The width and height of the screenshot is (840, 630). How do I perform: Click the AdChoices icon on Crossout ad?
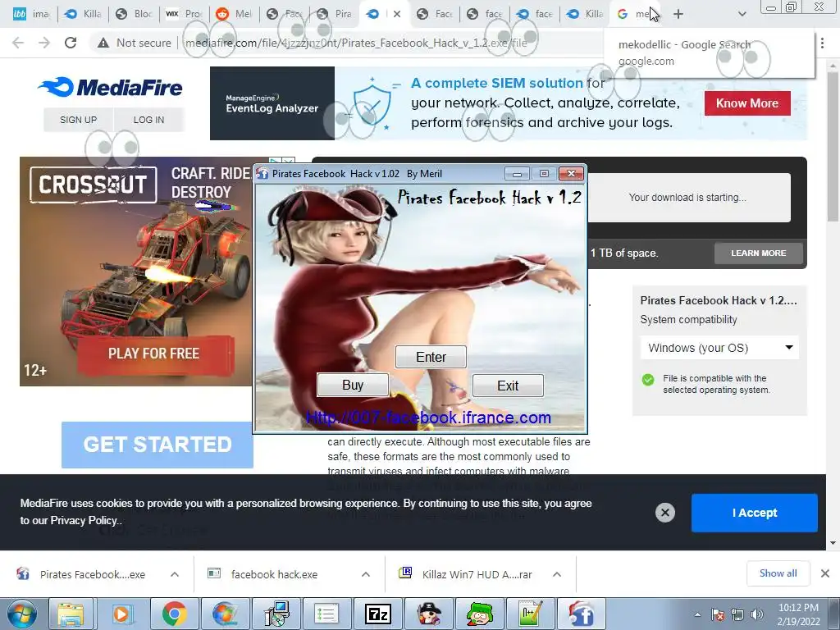[275, 162]
